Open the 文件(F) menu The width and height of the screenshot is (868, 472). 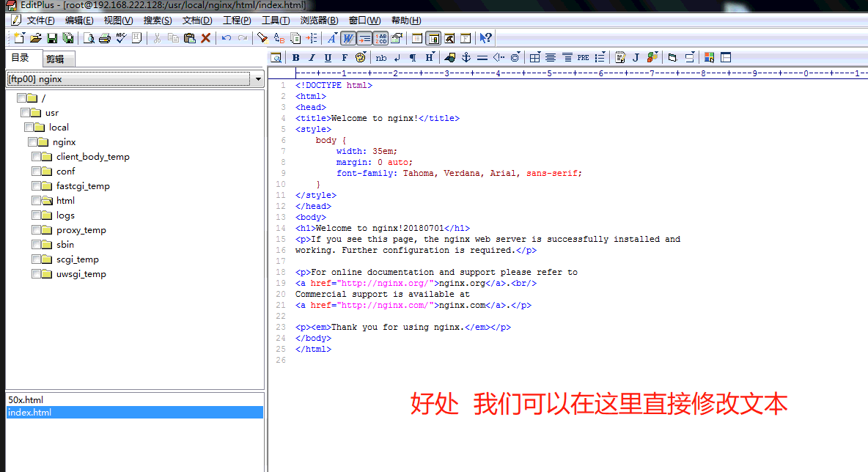40,21
